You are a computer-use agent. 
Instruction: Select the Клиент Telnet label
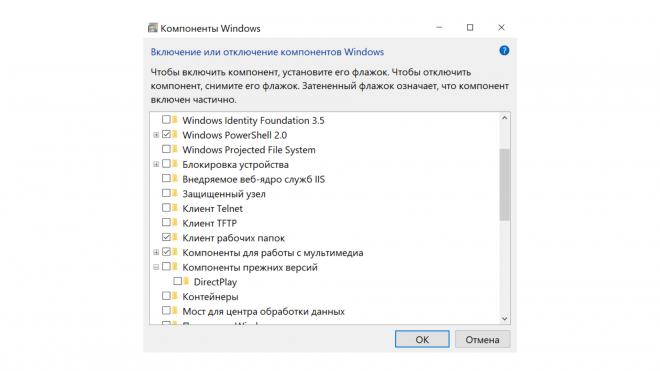coord(213,208)
